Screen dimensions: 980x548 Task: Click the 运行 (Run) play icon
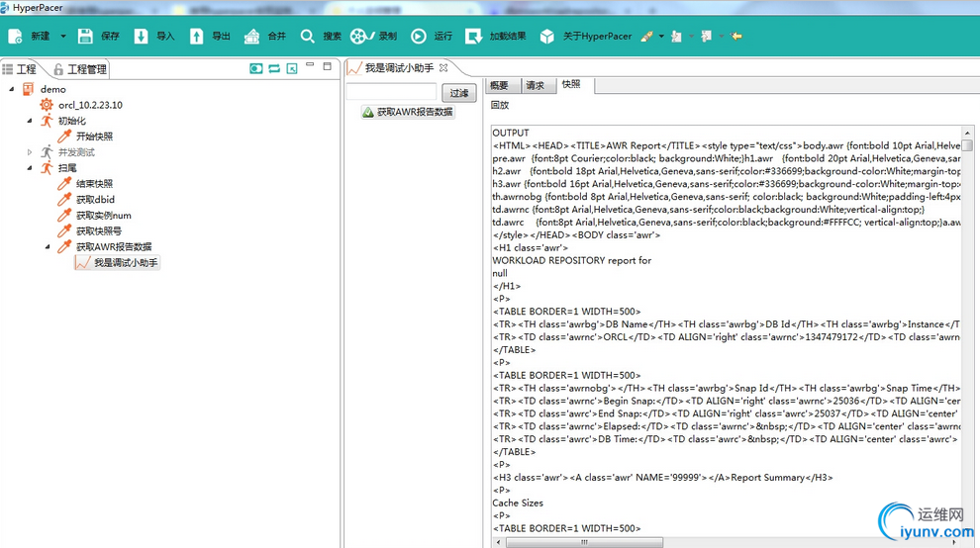click(x=418, y=37)
